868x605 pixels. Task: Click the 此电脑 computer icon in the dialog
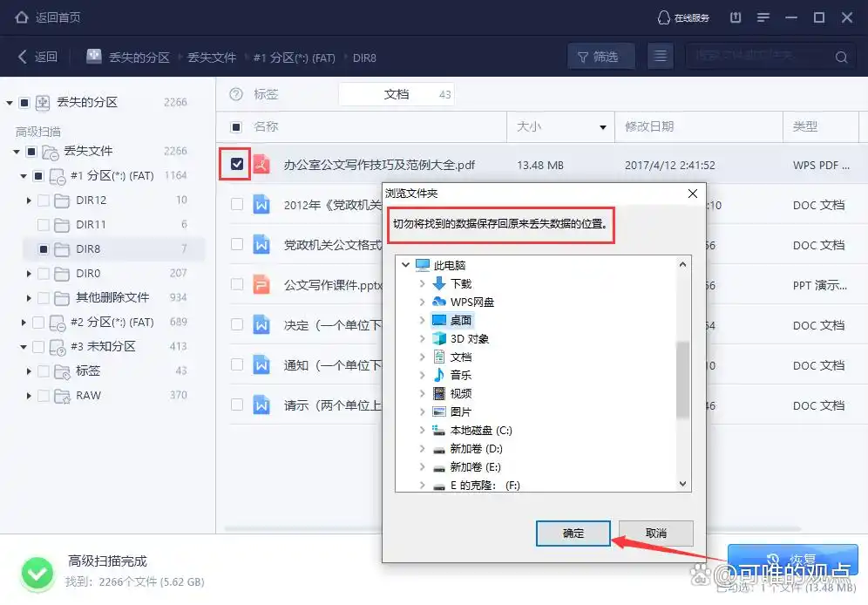423,265
